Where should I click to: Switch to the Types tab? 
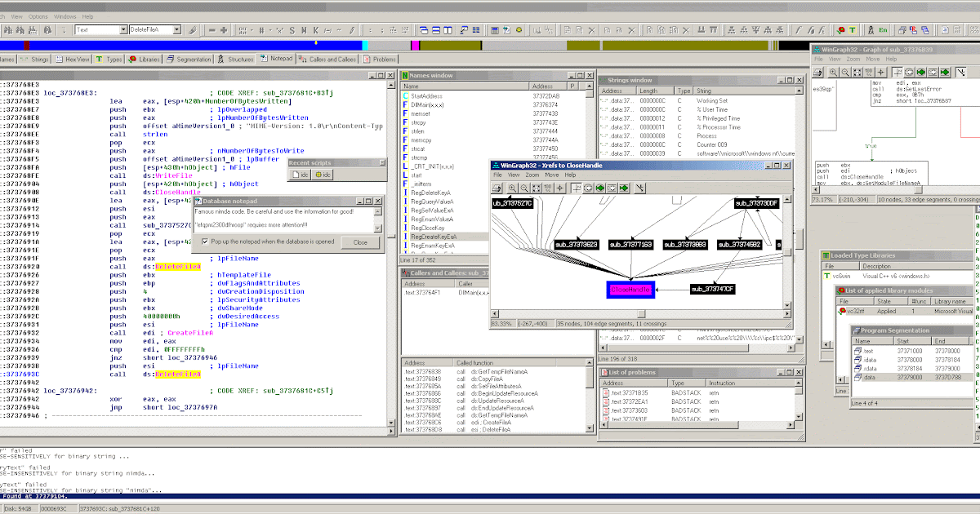coord(109,59)
